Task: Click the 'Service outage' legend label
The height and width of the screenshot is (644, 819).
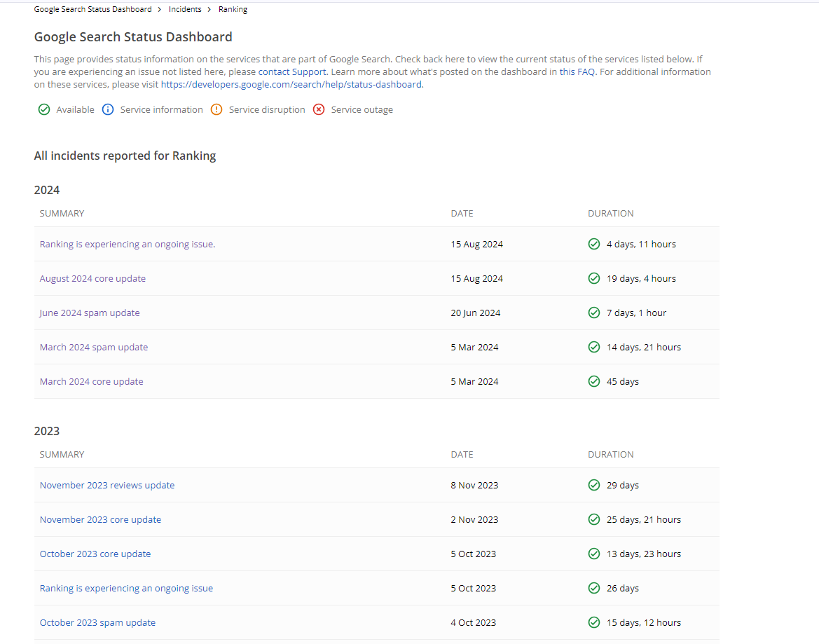Action: pos(362,110)
